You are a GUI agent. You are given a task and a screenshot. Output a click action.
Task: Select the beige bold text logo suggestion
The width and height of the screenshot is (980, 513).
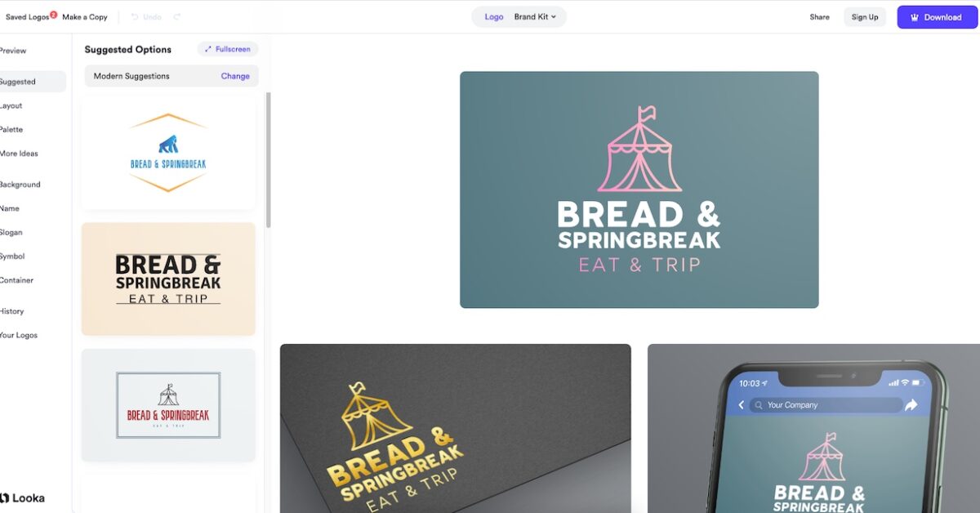point(168,279)
